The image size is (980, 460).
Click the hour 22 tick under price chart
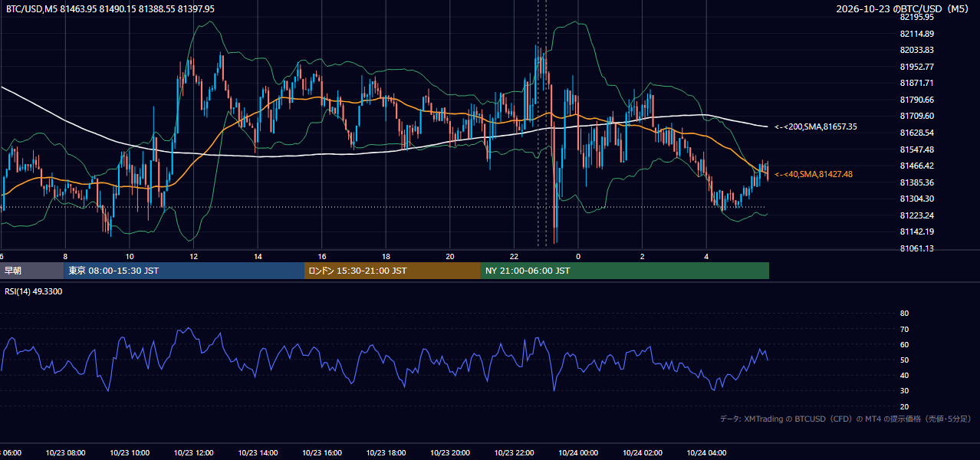coord(515,256)
